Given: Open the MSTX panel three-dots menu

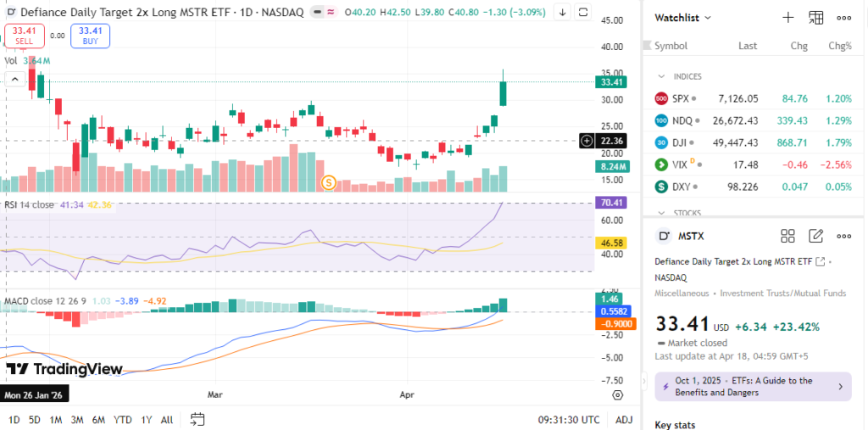Looking at the screenshot, I should tap(843, 236).
